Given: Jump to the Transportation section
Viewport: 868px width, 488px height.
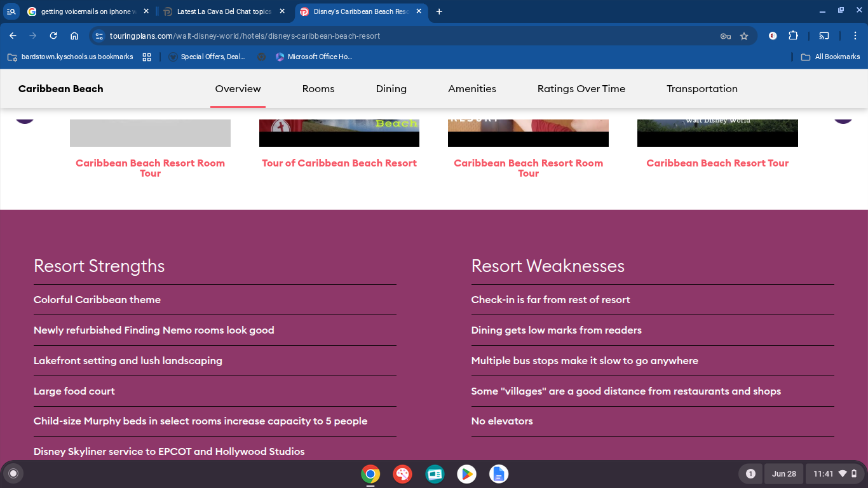Looking at the screenshot, I should pyautogui.click(x=702, y=89).
